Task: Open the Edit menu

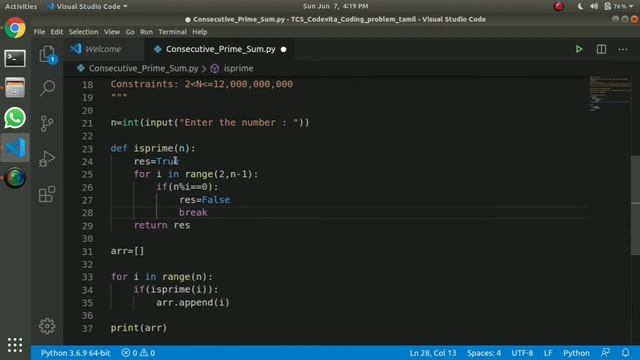Action: [x=57, y=32]
